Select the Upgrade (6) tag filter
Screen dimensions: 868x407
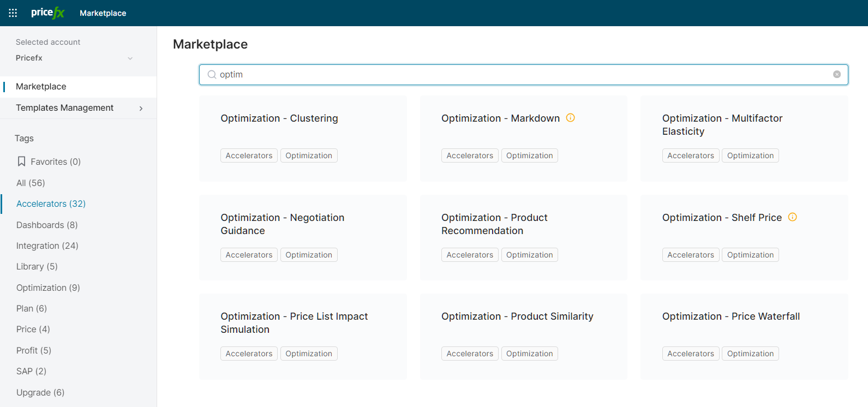(40, 392)
